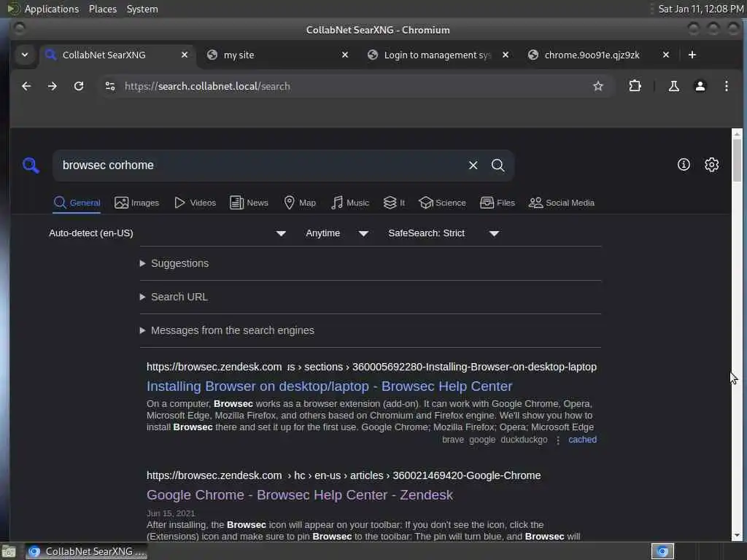This screenshot has width=747, height=560.
Task: Open Chrome Labs flask icon
Action: [x=673, y=86]
